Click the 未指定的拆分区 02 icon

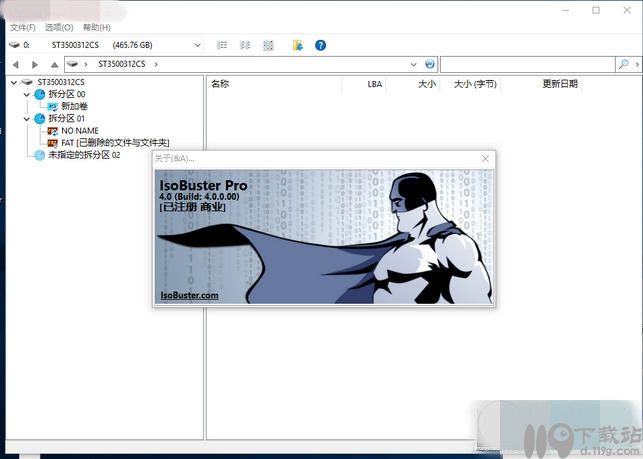click(40, 155)
